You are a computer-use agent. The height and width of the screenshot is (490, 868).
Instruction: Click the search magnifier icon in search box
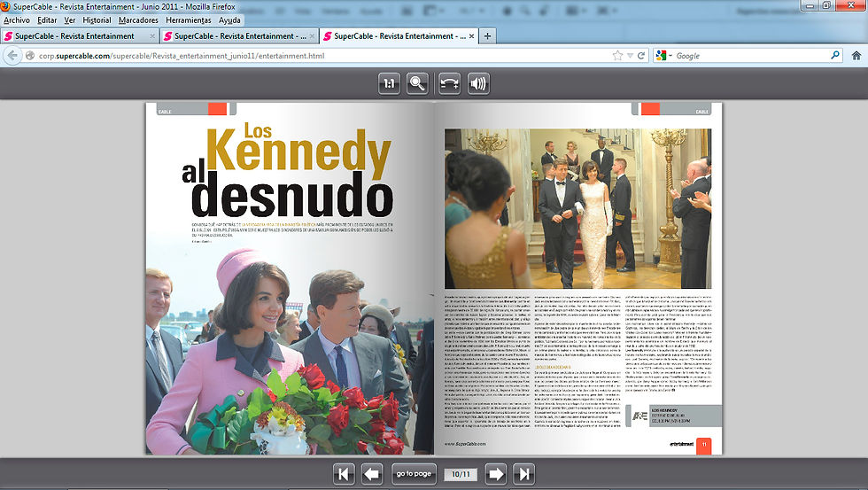[x=835, y=55]
